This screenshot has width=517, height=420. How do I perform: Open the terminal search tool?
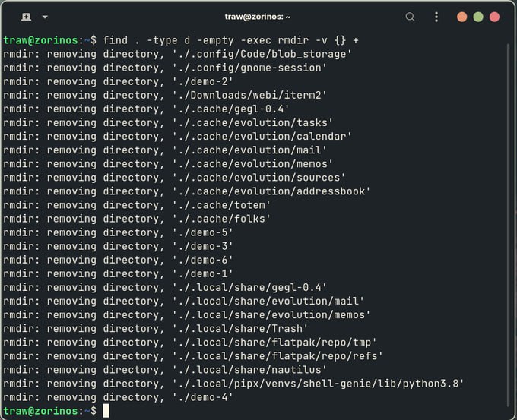pyautogui.click(x=410, y=17)
